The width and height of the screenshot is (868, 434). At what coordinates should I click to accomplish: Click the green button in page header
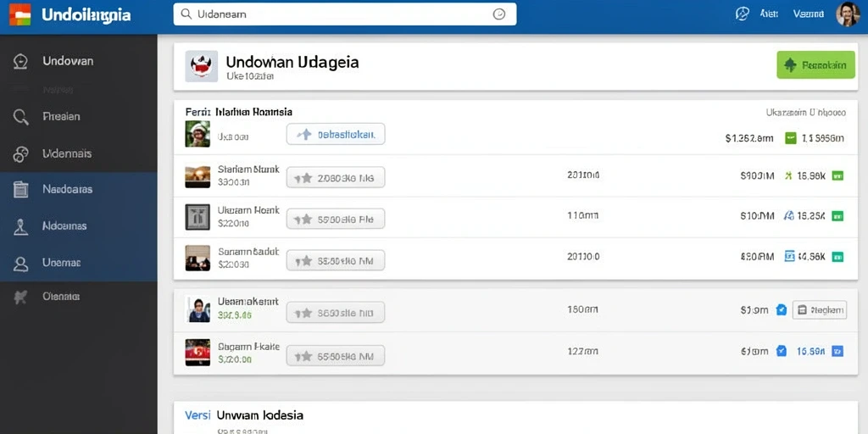point(816,65)
